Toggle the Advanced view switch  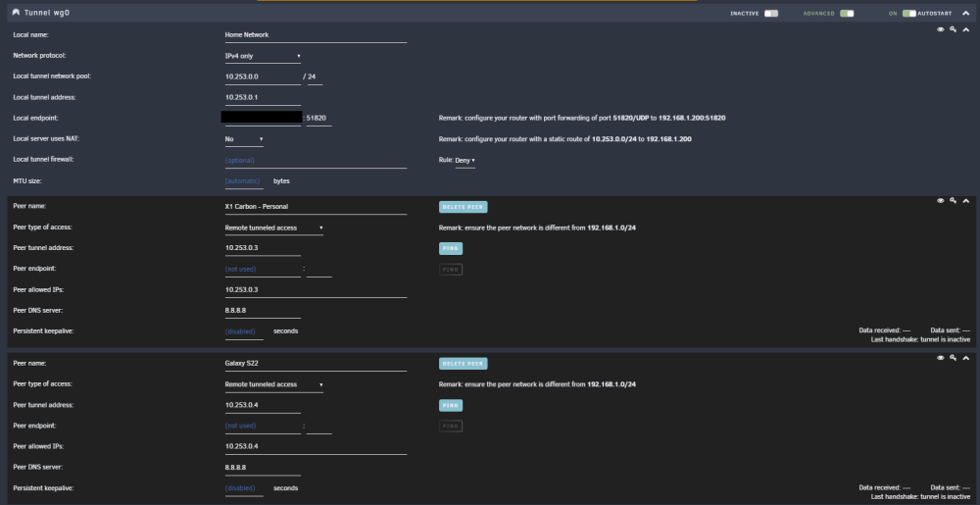(x=847, y=13)
